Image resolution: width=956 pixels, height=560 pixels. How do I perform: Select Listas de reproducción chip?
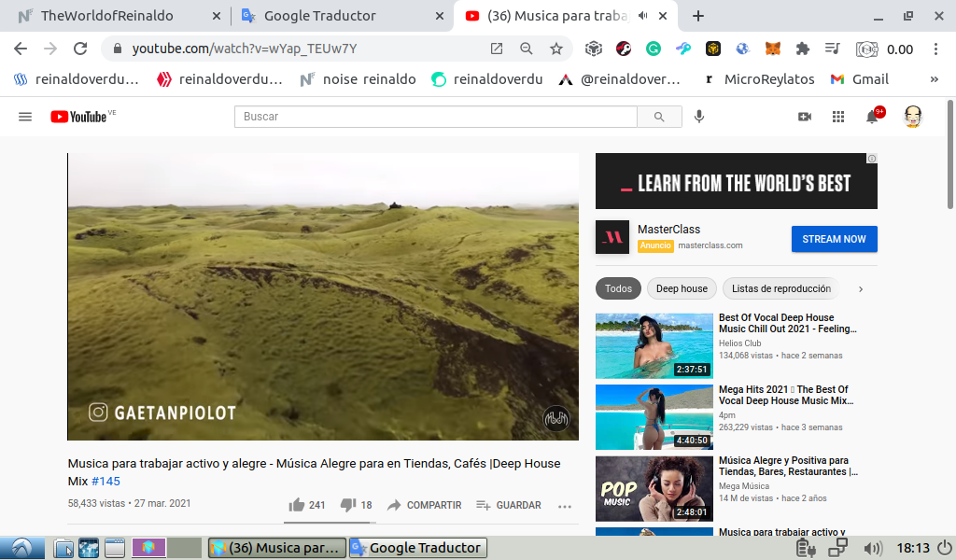click(781, 288)
